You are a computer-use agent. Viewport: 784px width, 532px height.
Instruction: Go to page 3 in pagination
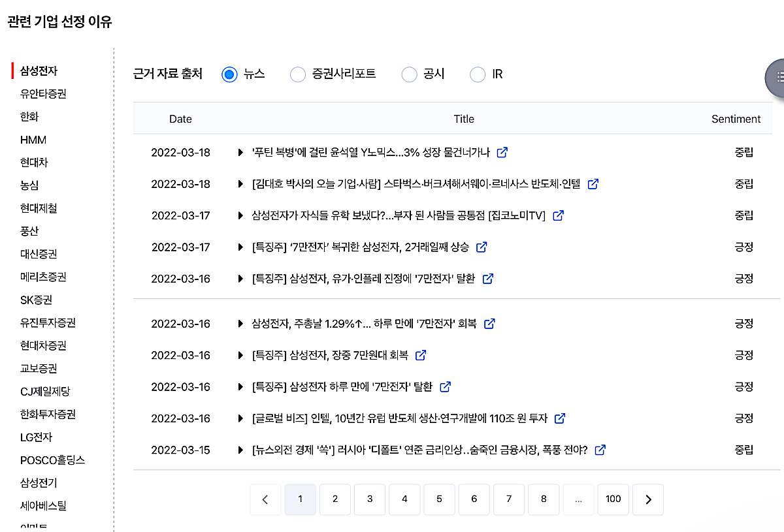[x=370, y=499]
